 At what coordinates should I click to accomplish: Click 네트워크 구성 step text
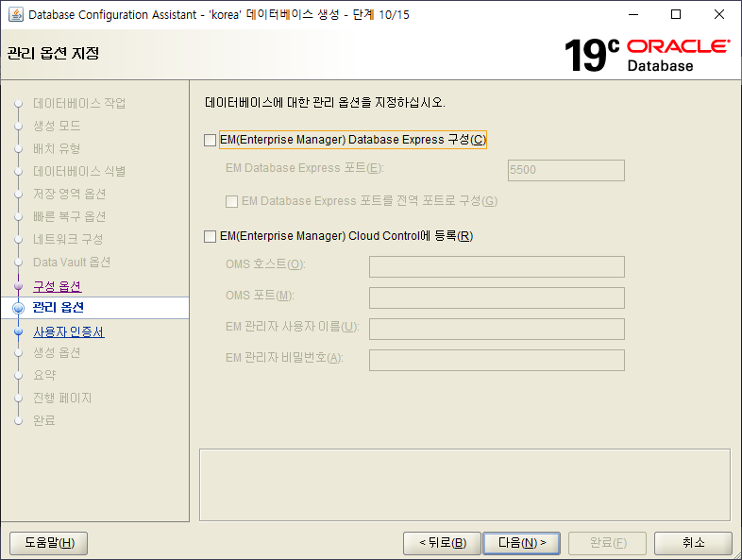click(68, 240)
